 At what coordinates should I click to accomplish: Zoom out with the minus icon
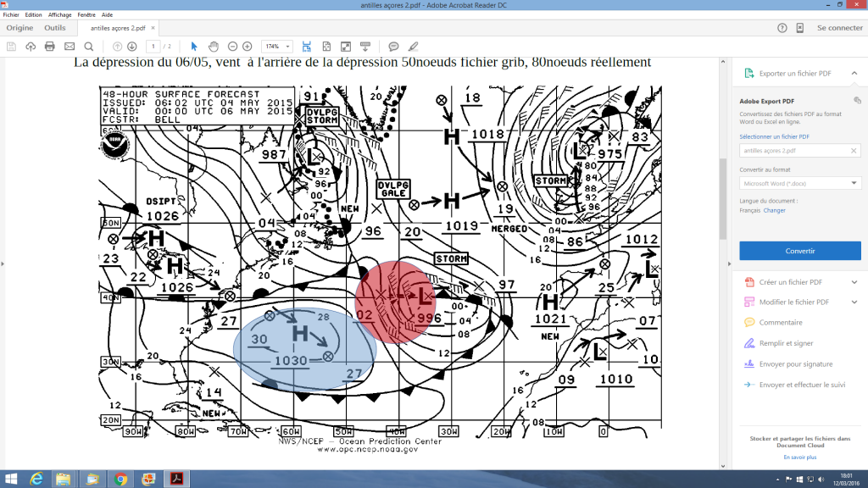(x=233, y=47)
